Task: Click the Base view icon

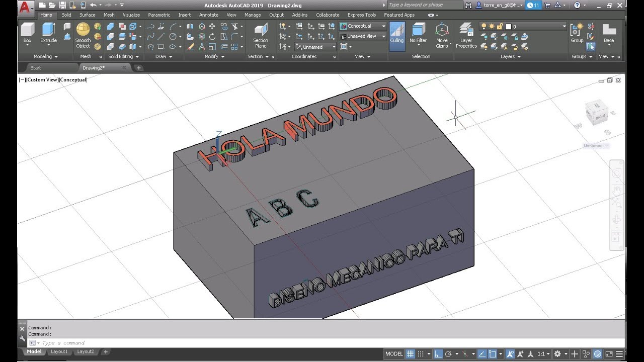Action: click(x=609, y=33)
